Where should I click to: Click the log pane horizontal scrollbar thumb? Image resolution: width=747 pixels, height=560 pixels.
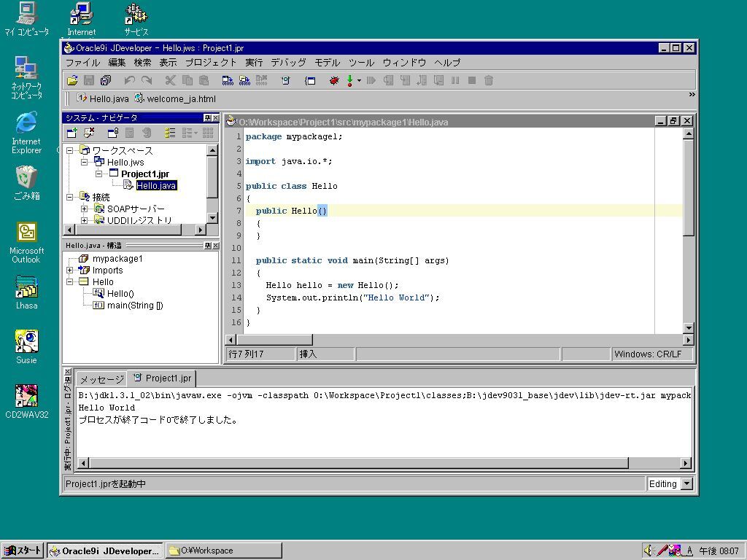coord(358,463)
